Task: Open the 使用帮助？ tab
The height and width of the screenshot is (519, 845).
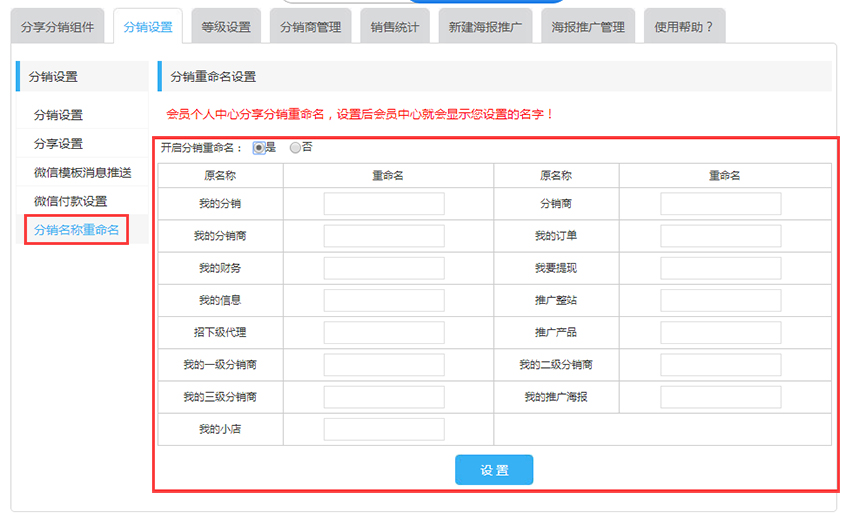Action: 684,27
